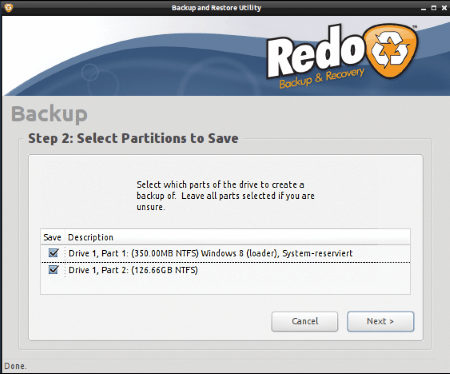
Task: Uncheck Save for Drive 1, Part 1
Action: pos(53,253)
